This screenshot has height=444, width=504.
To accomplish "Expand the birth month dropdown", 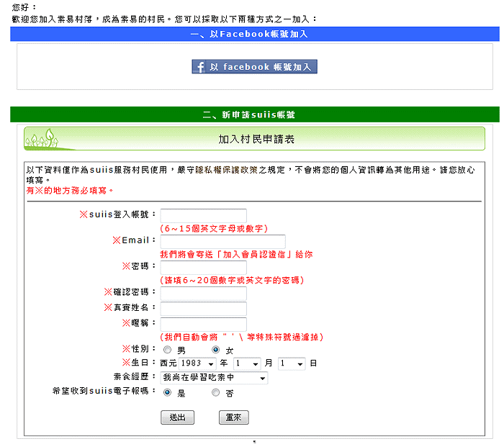I will tap(246, 363).
